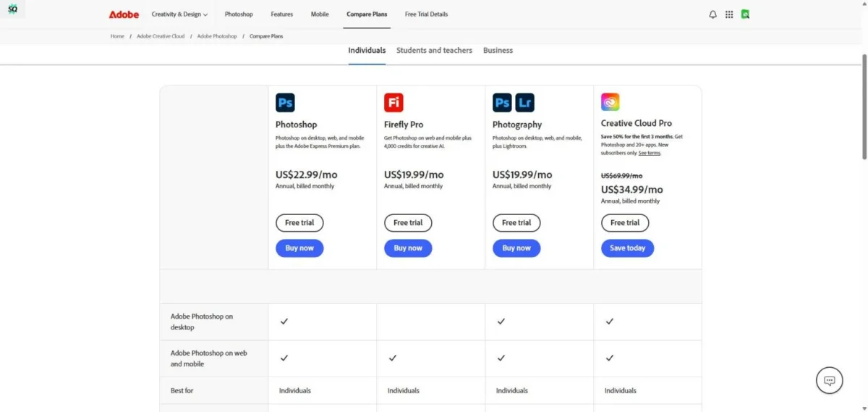This screenshot has height=412, width=868.
Task: Click the Ps icon above the Photoshop plan
Action: (285, 103)
